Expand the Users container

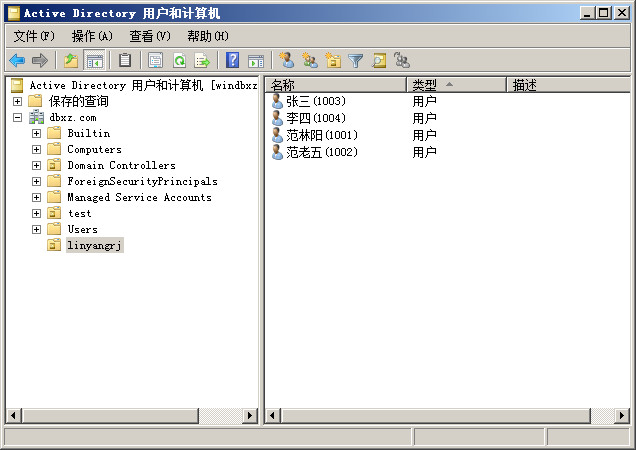37,230
